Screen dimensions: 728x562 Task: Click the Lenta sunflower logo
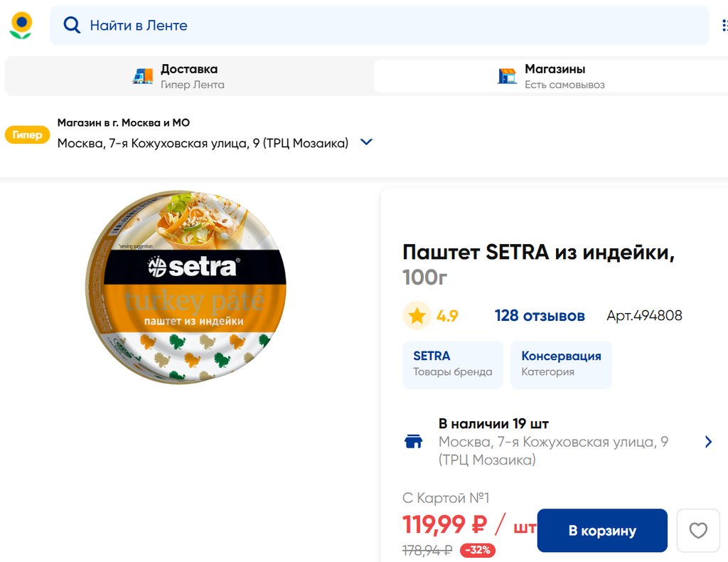point(21,25)
